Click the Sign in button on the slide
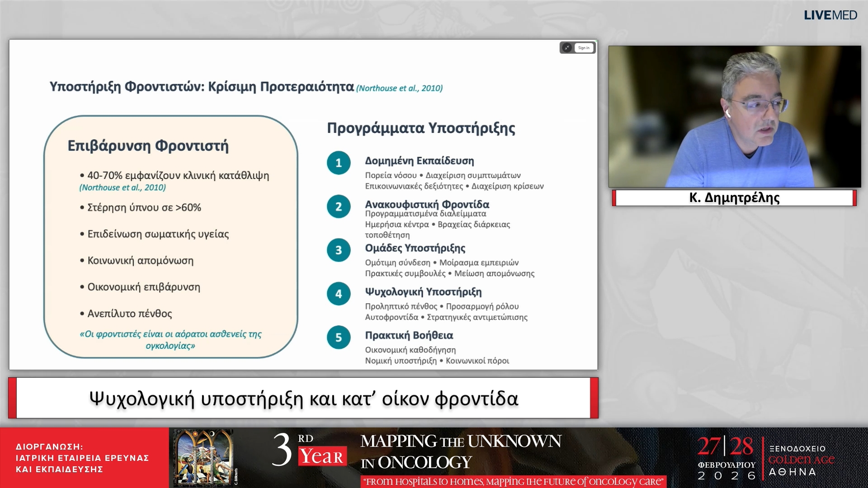Image resolution: width=868 pixels, height=488 pixels. point(584,48)
